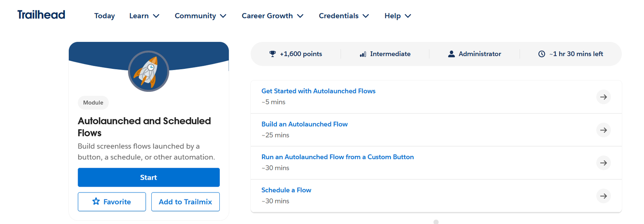Open Get Started unit via arrow icon

[603, 97]
